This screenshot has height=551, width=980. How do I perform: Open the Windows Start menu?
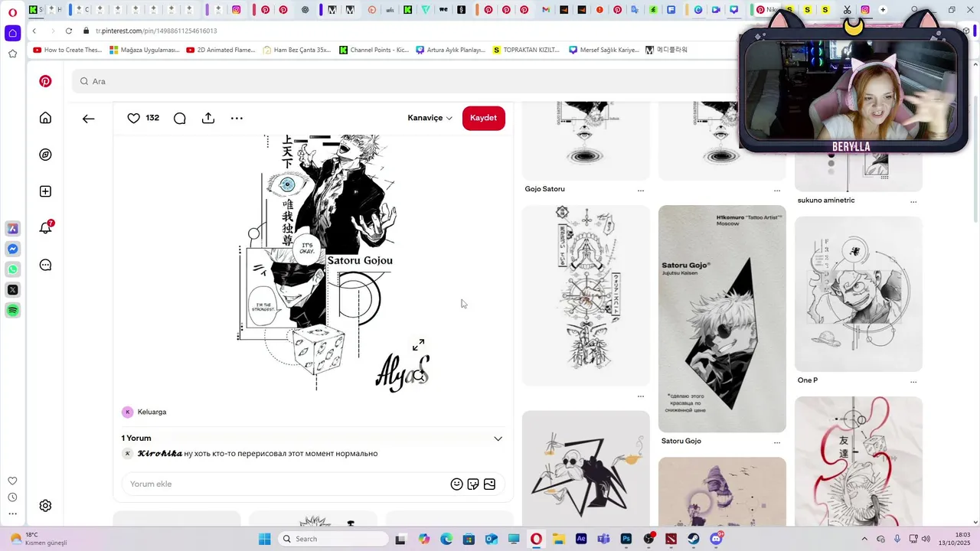pos(264,539)
